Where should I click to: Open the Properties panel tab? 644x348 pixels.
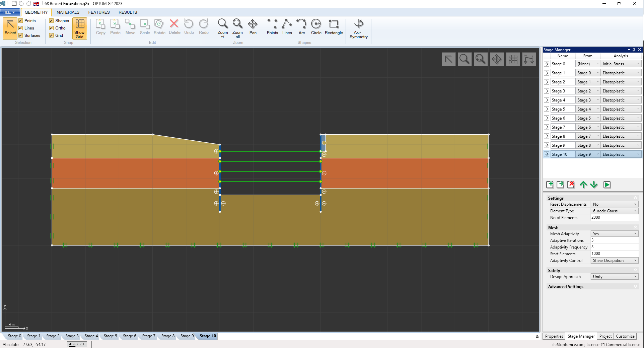(554, 336)
